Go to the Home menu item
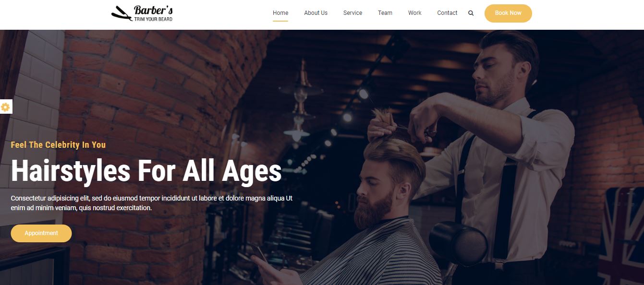Screen dimensions: 644x285 (x=280, y=13)
